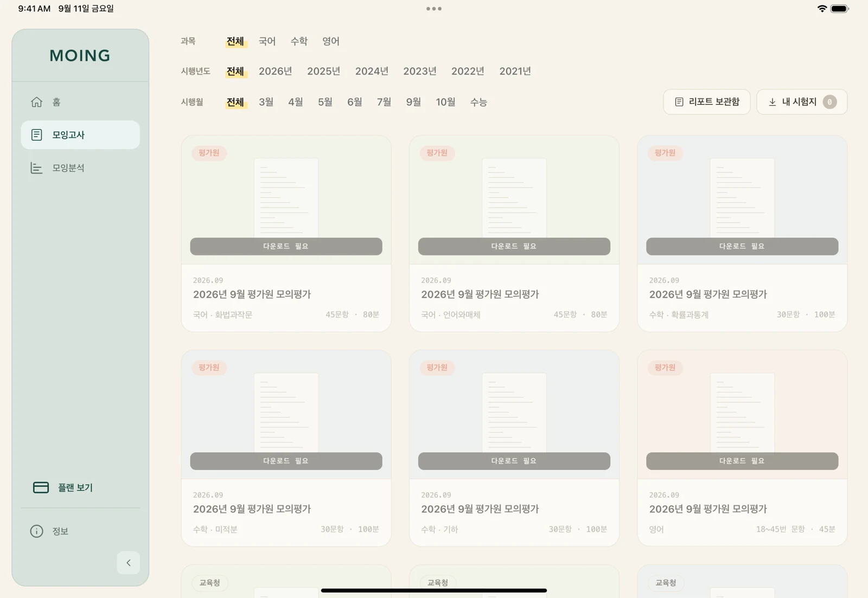Image resolution: width=868 pixels, height=598 pixels.
Task: Filter the month by 9월
Action: point(414,102)
